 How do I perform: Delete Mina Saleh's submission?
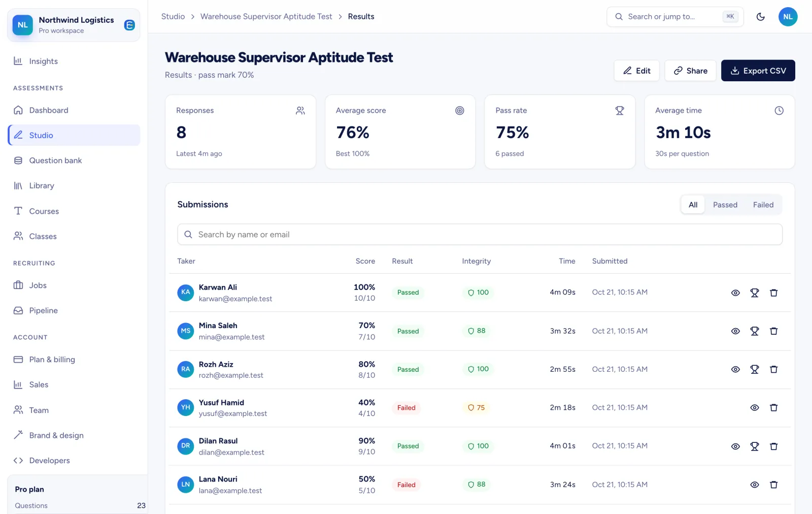(x=774, y=331)
